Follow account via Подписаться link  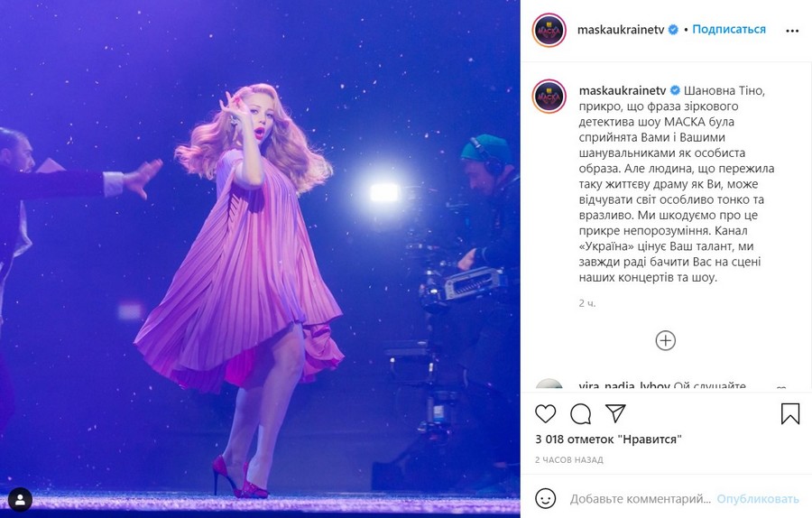pos(729,30)
